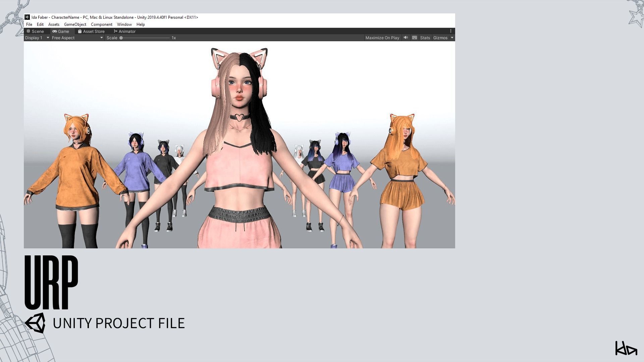Open the GameObject menu
The width and height of the screenshot is (644, 362).
point(75,24)
